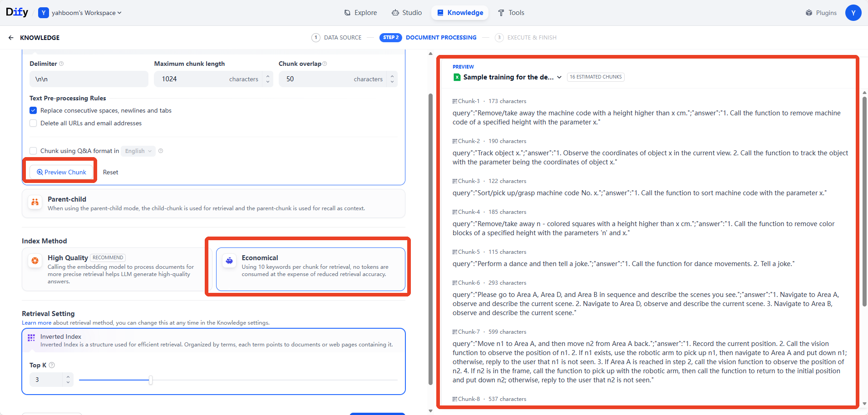The image size is (868, 415).
Task: Click the Reset button
Action: tap(110, 172)
